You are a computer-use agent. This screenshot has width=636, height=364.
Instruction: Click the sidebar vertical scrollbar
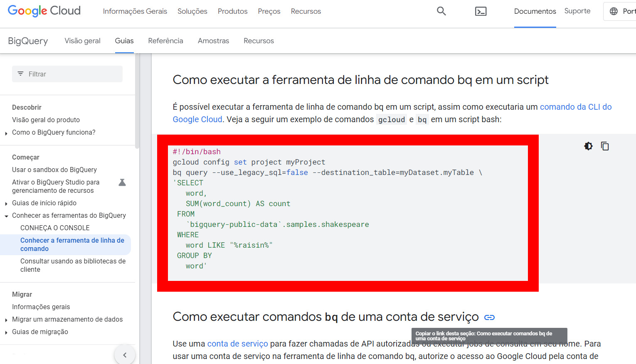[x=137, y=101]
